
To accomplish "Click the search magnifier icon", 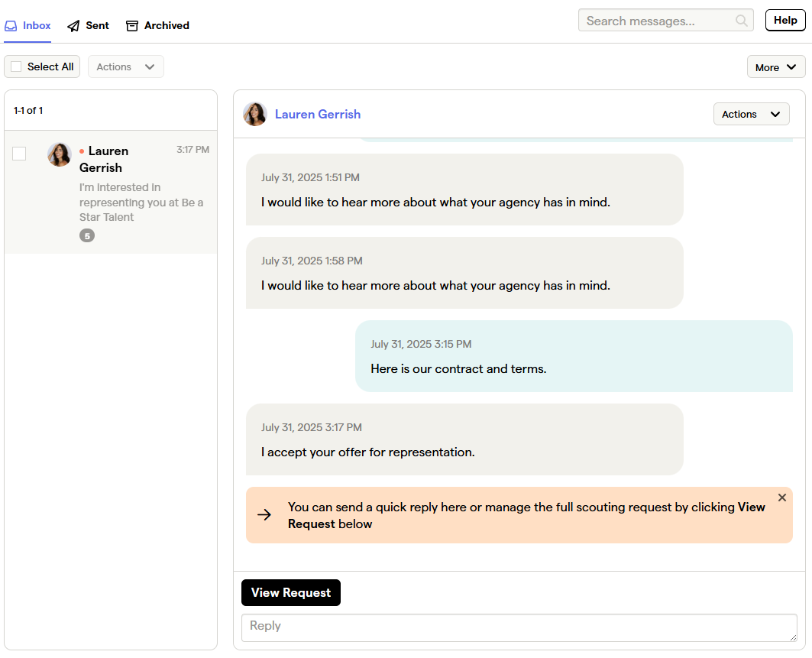I will pyautogui.click(x=741, y=21).
